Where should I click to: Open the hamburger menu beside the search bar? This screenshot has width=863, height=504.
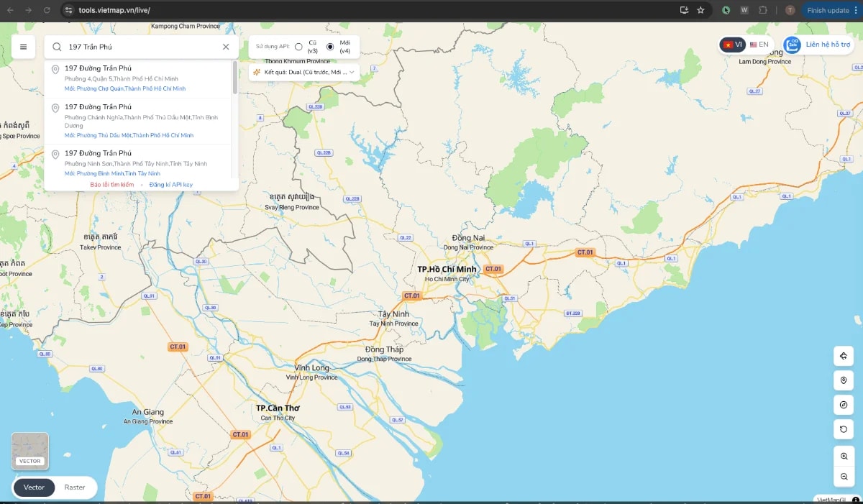pos(24,46)
